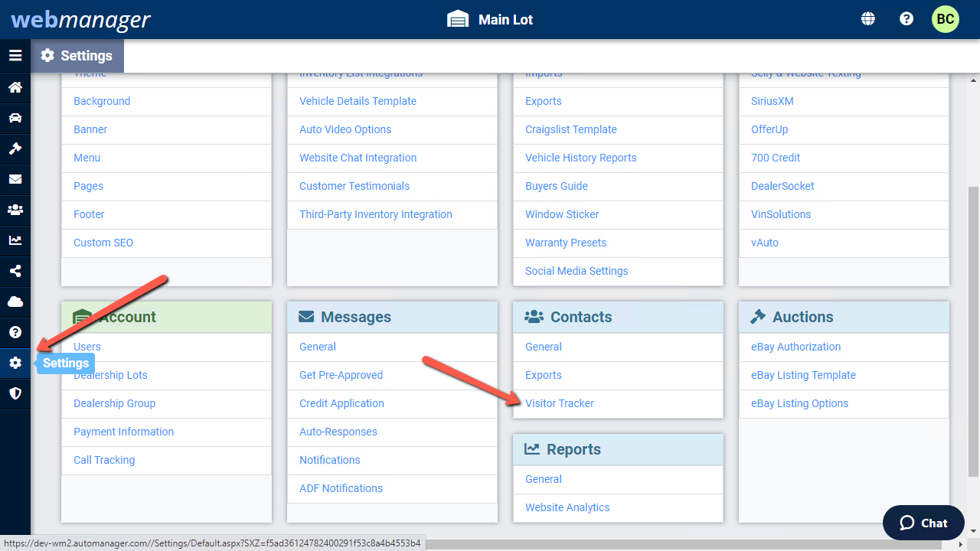Open the BC user avatar menu
The height and width of the screenshot is (551, 980).
(x=946, y=19)
